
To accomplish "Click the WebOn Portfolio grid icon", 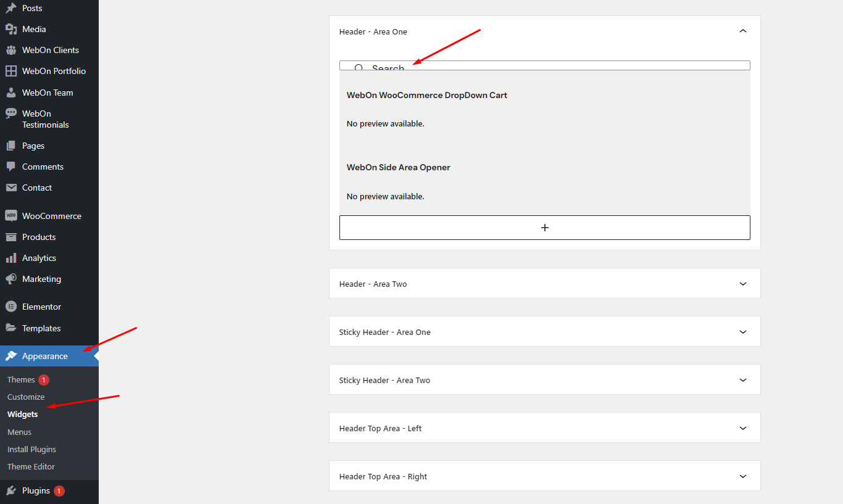I will pos(11,71).
